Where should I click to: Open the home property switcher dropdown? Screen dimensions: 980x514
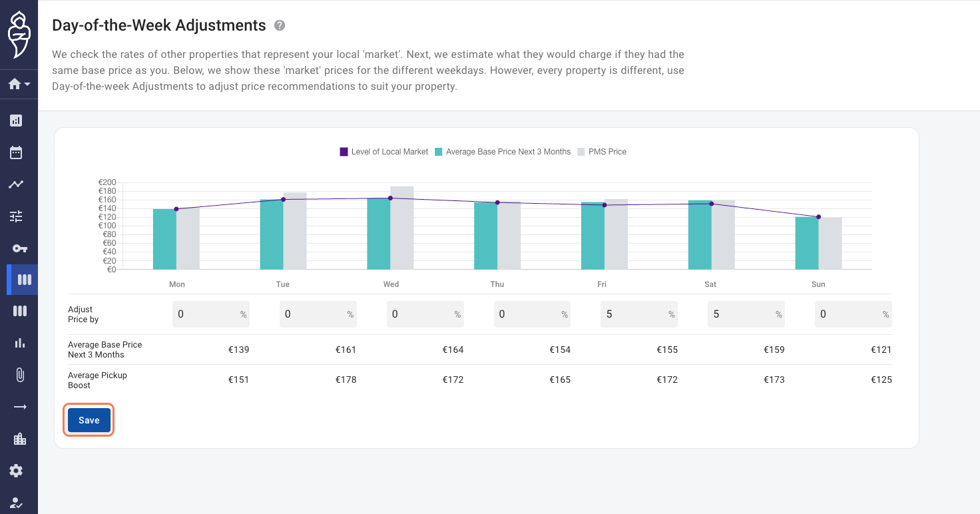click(19, 85)
